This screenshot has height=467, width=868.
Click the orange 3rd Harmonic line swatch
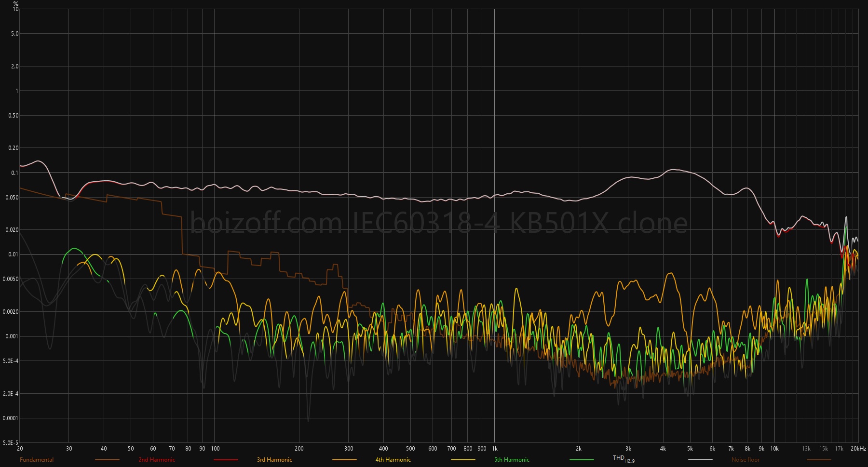(344, 460)
